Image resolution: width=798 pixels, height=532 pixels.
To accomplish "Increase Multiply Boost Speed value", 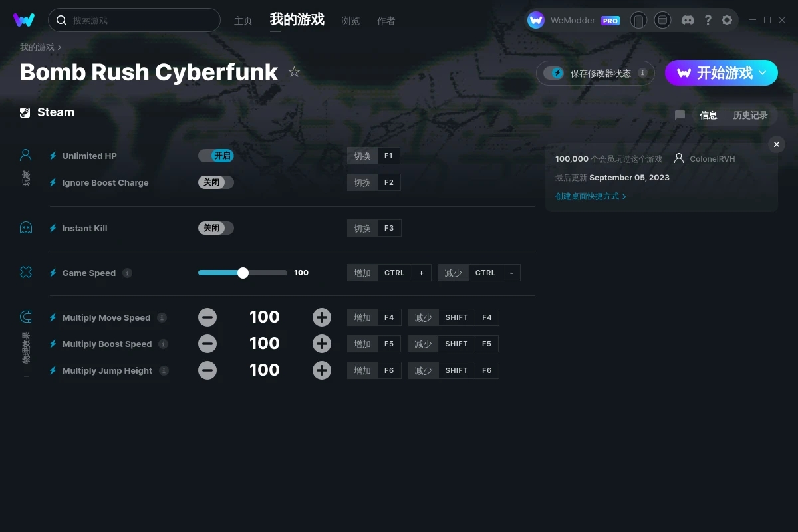I will [322, 344].
